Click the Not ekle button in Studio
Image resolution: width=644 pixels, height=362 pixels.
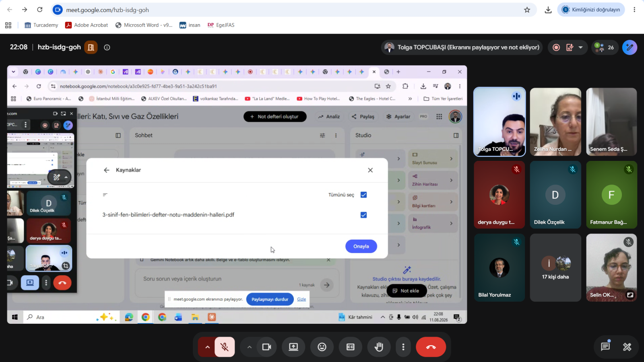pos(406,291)
